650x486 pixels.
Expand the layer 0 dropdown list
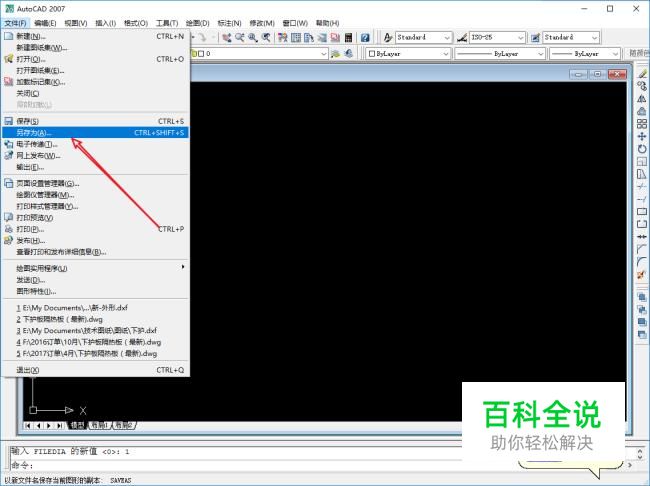[323, 54]
